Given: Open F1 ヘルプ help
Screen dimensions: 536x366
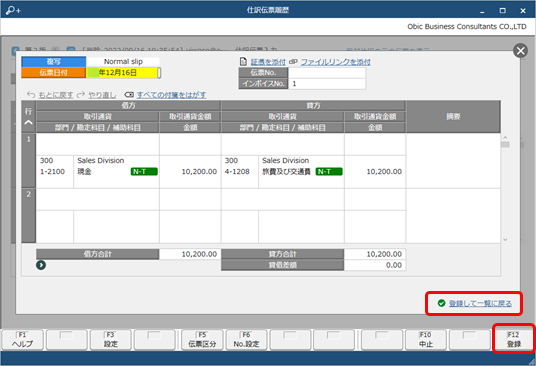Looking at the screenshot, I should tap(23, 340).
